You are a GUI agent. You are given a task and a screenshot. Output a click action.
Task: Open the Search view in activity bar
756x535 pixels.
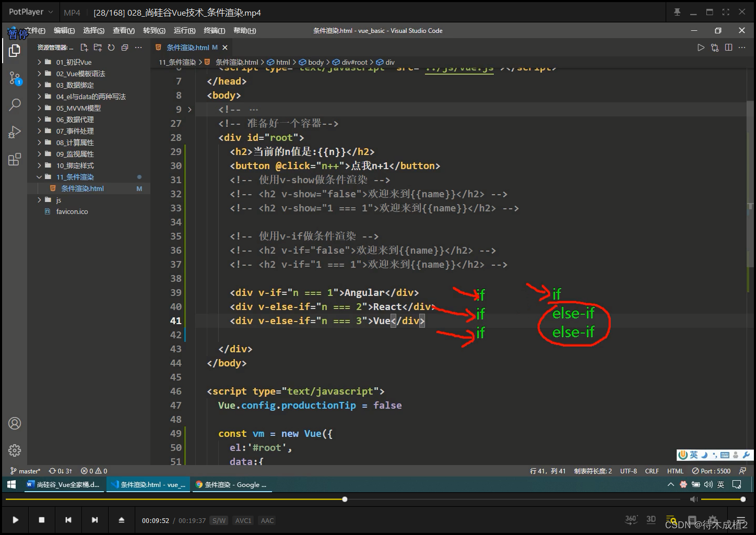point(15,104)
